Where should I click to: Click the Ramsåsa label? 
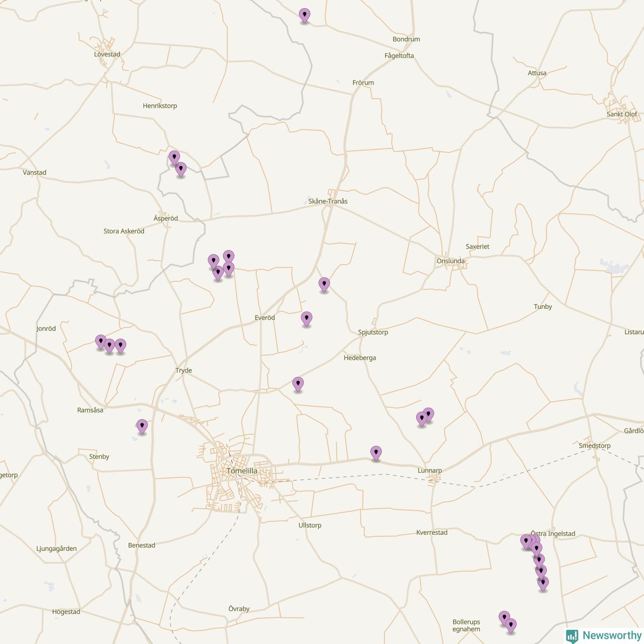click(x=90, y=410)
